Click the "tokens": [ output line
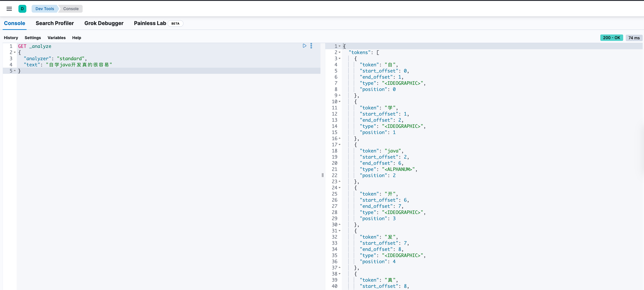The image size is (644, 290). [364, 52]
